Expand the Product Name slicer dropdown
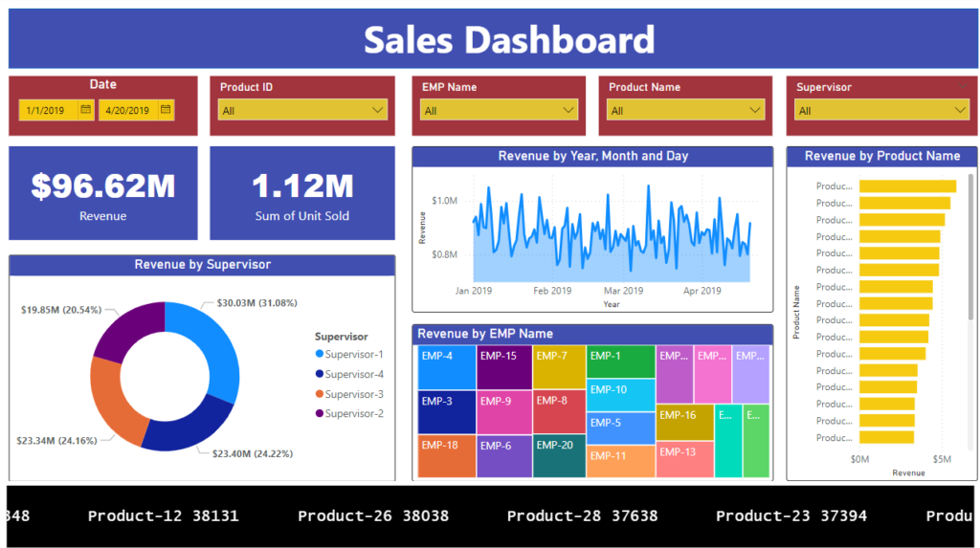The image size is (980, 548). [756, 110]
